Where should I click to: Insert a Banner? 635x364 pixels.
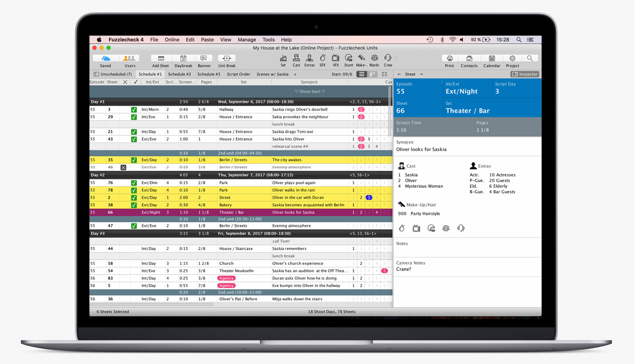pos(204,59)
